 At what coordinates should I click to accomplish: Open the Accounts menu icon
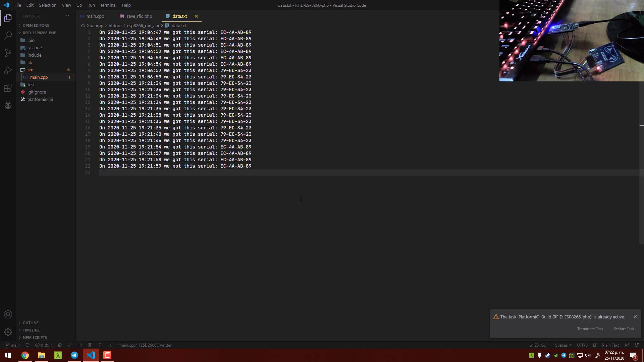(8, 314)
